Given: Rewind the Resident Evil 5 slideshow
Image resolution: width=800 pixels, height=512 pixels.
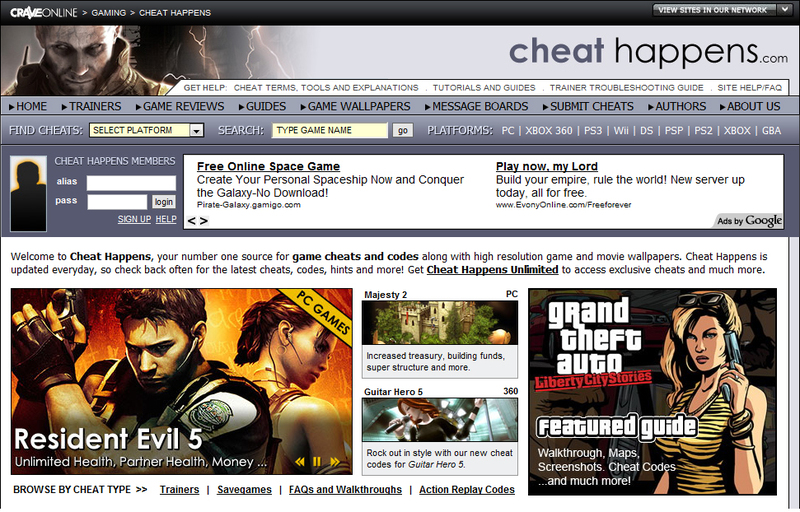Looking at the screenshot, I should pos(300,462).
